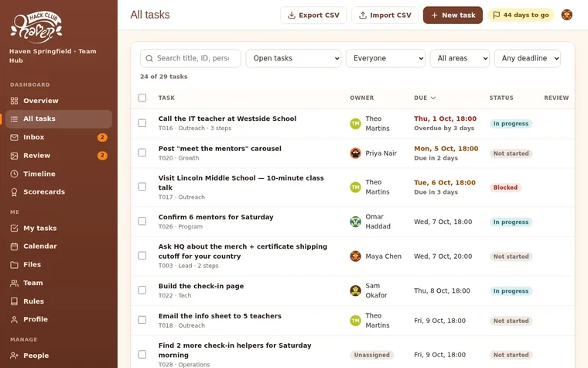Viewport: 588px width, 368px height.
Task: Open the My tasks page
Action: (x=59, y=229)
